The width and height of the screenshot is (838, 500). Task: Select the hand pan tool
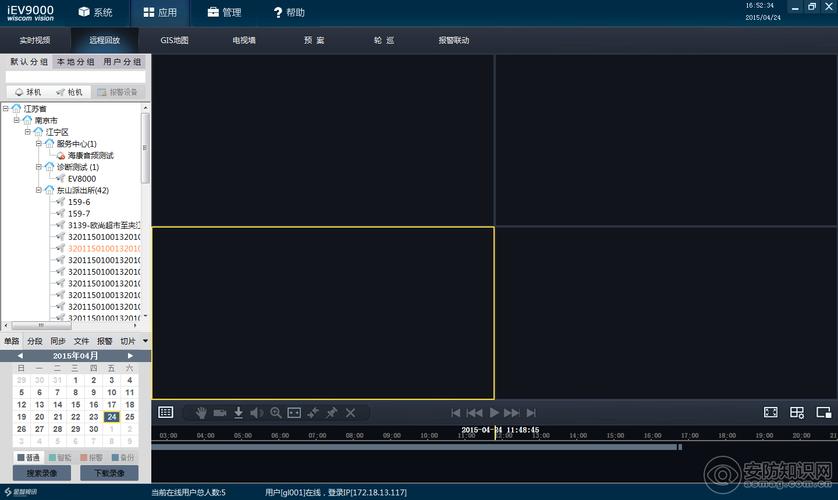(x=201, y=412)
